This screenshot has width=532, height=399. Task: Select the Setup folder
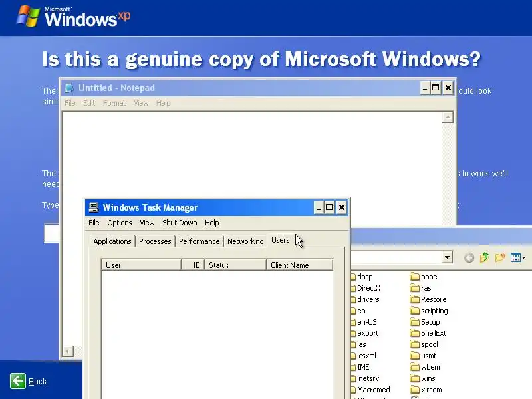(x=425, y=322)
